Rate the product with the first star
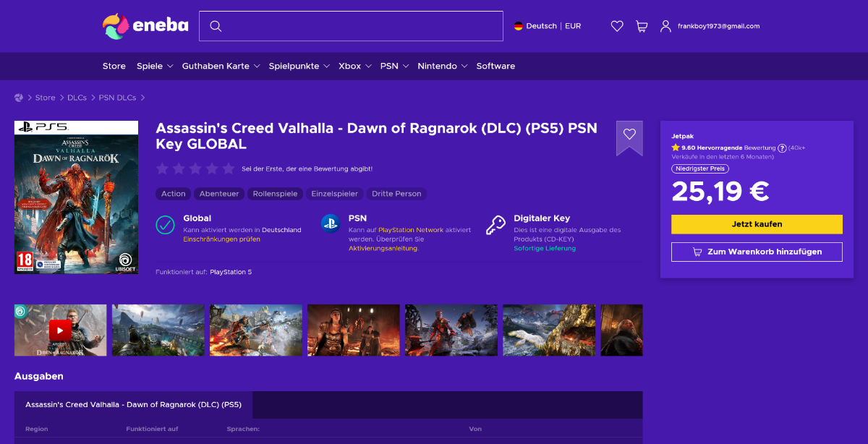Screen dimensions: 868x444 click(162, 168)
